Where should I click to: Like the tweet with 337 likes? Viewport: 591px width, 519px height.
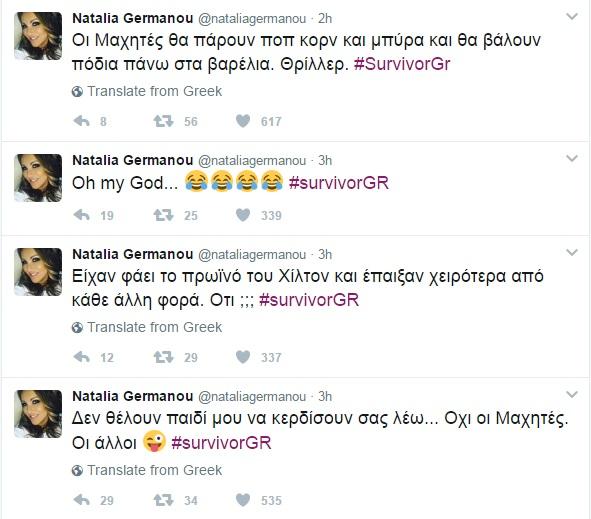(243, 357)
